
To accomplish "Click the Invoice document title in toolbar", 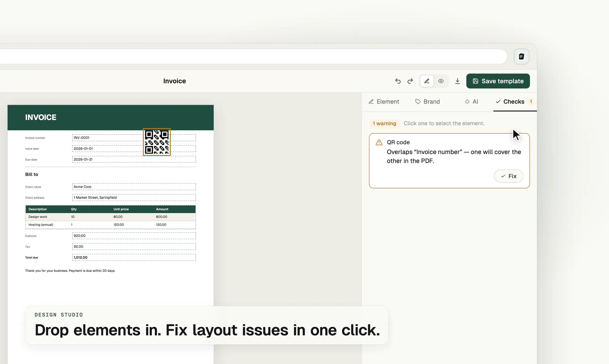I will (175, 81).
